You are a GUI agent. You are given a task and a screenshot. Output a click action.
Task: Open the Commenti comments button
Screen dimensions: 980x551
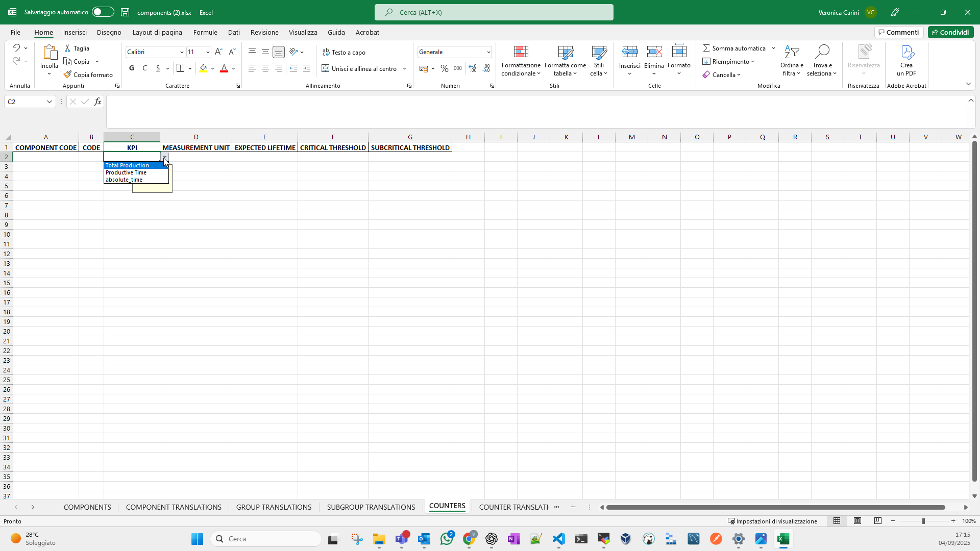(x=898, y=32)
